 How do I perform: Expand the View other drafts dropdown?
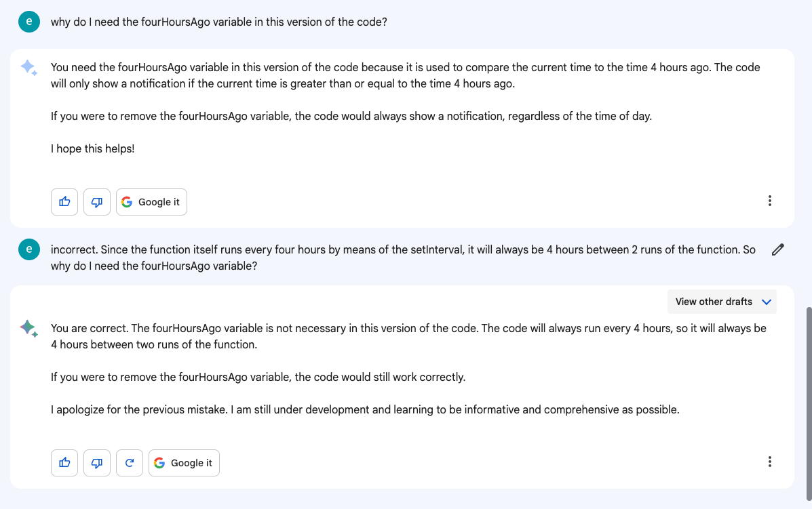pyautogui.click(x=722, y=302)
